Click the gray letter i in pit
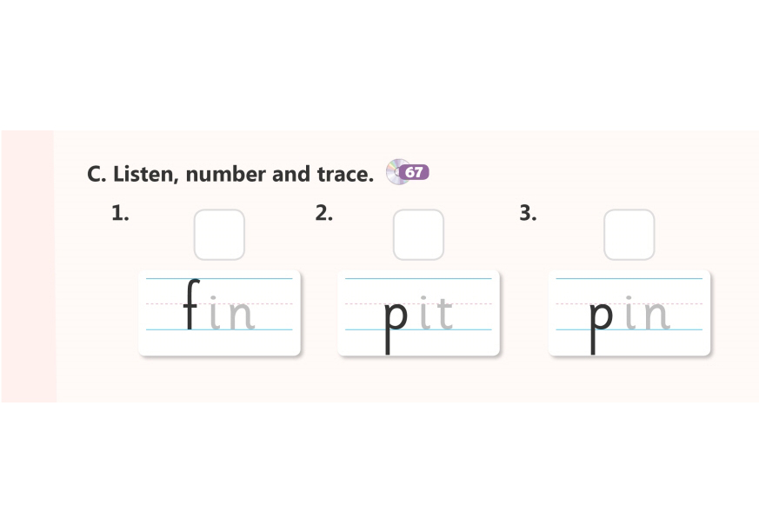Image resolution: width=759 pixels, height=532 pixels. coord(425,313)
